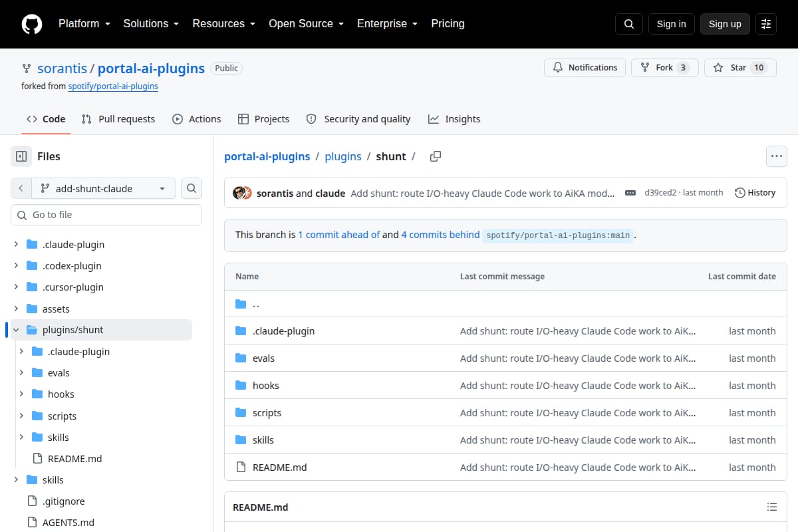Click the Sign in button
Screen dimensions: 798x532
coord(671,24)
